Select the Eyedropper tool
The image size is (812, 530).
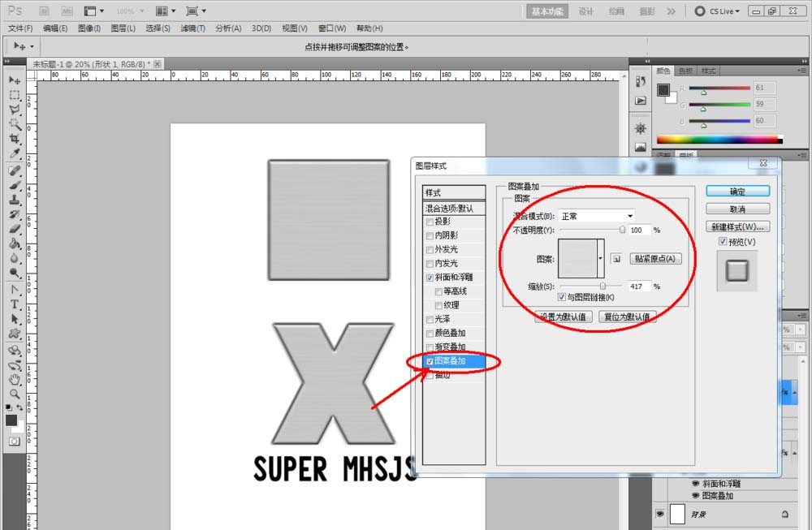[x=15, y=153]
